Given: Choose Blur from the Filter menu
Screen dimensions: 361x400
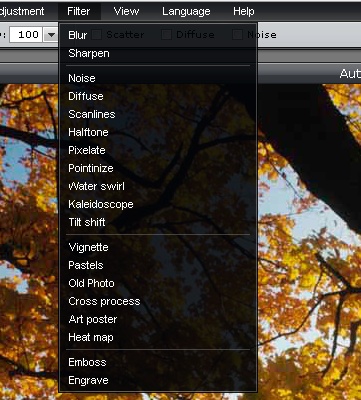Looking at the screenshot, I should coord(158,35).
